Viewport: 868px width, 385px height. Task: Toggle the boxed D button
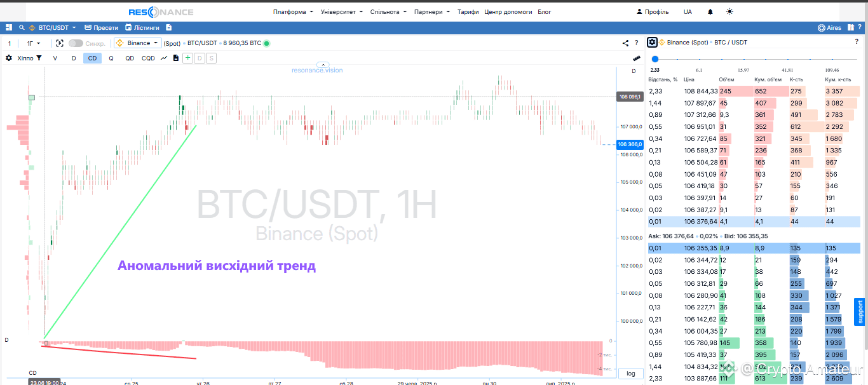click(x=200, y=58)
